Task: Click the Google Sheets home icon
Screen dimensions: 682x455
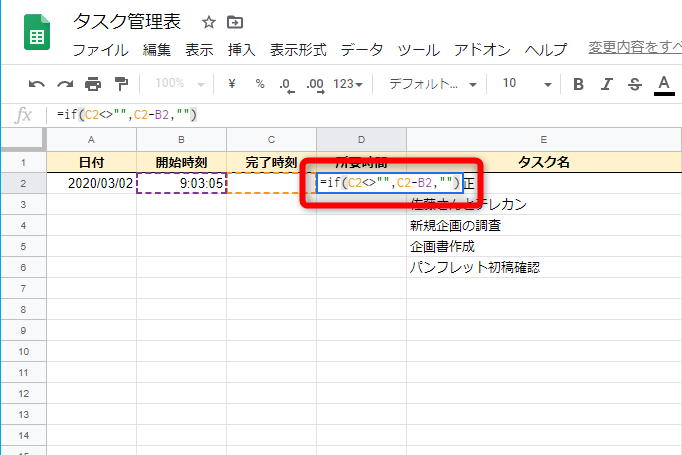Action: (37, 32)
